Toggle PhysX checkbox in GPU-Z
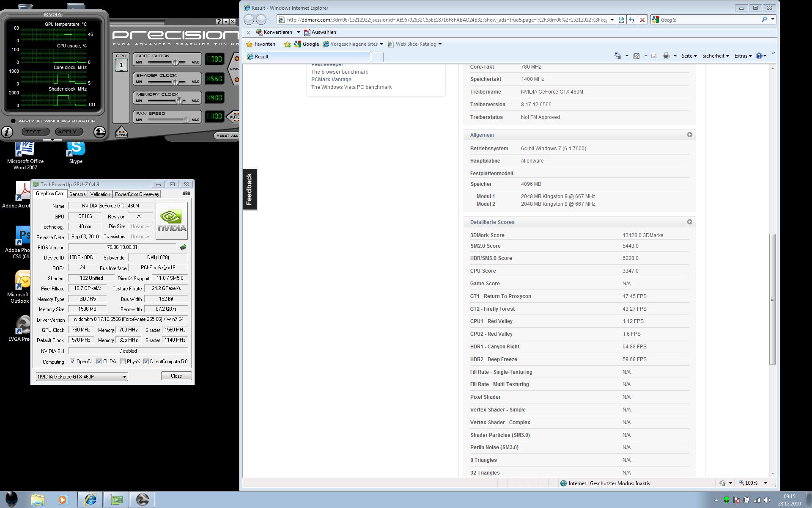Viewport: 812px width, 508px height. [123, 362]
